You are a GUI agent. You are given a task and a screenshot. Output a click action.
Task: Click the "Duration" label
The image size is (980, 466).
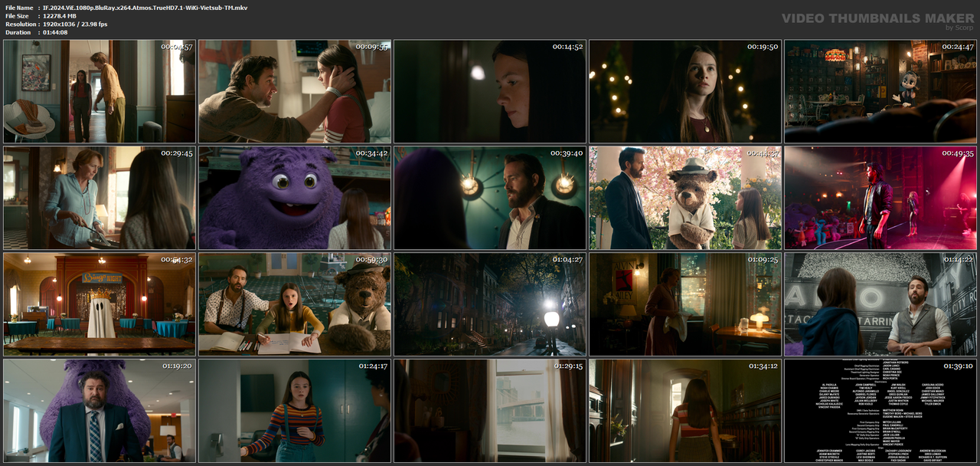[18, 33]
